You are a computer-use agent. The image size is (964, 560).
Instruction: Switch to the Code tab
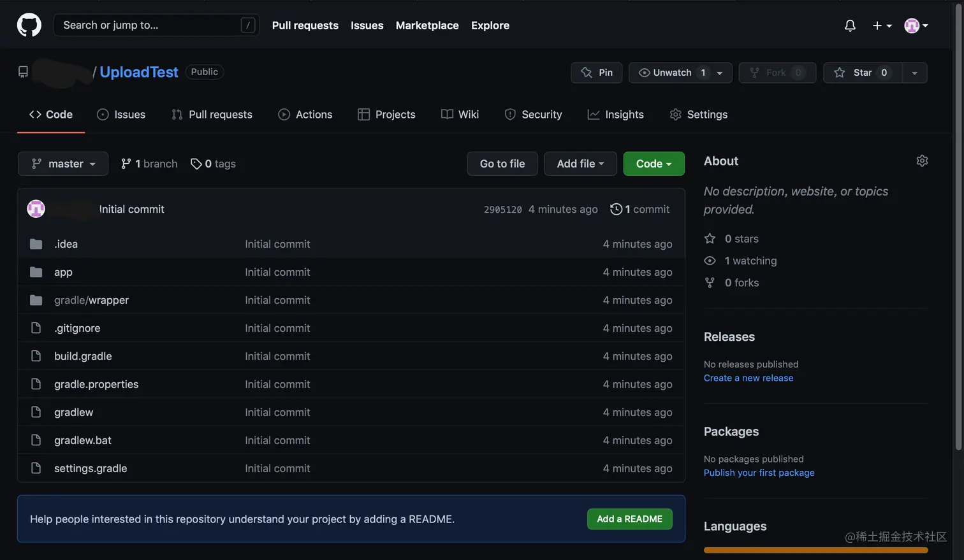tap(51, 115)
